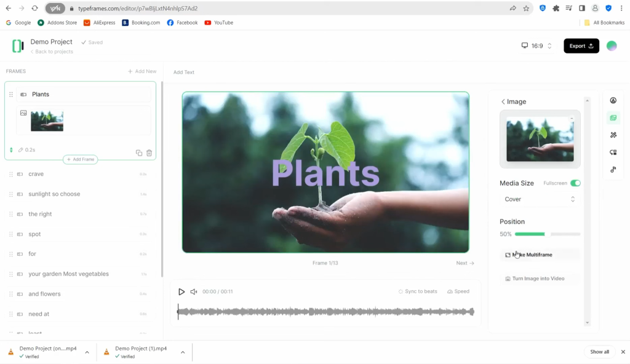Click Add New frames button
This screenshot has height=364, width=630.
pos(142,71)
